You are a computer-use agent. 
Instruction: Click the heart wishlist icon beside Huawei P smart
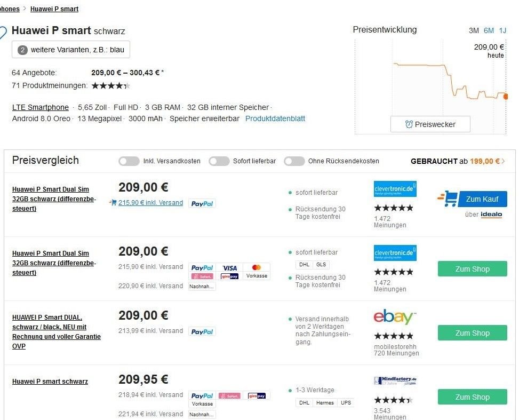(x=3, y=33)
